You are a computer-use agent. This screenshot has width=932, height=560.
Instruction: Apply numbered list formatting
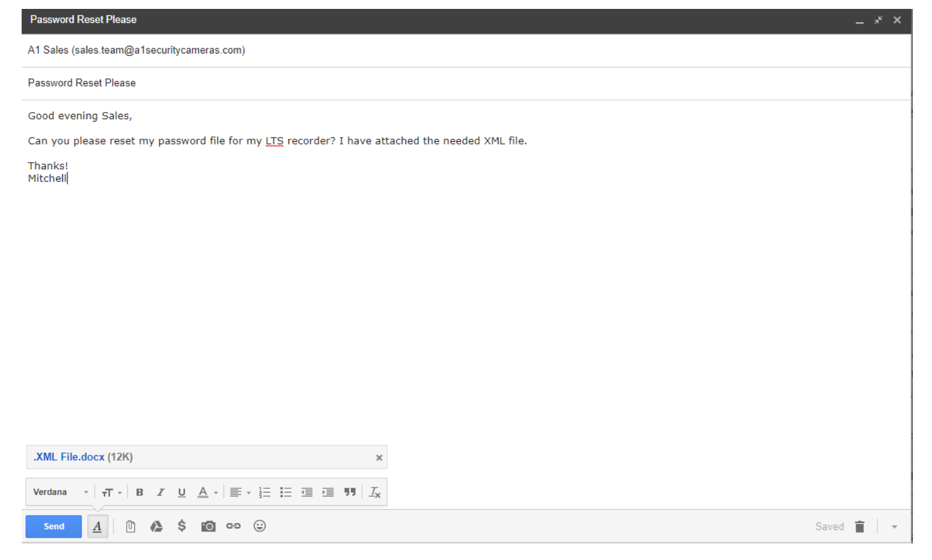click(x=265, y=492)
